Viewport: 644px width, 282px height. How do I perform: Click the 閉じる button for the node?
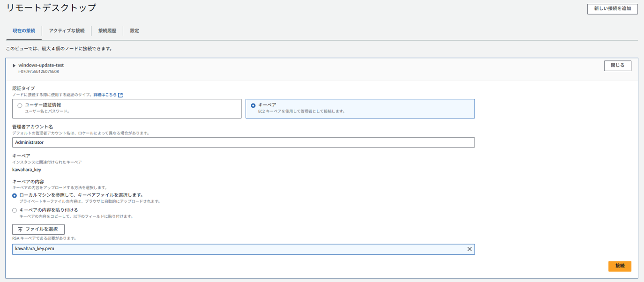click(617, 66)
